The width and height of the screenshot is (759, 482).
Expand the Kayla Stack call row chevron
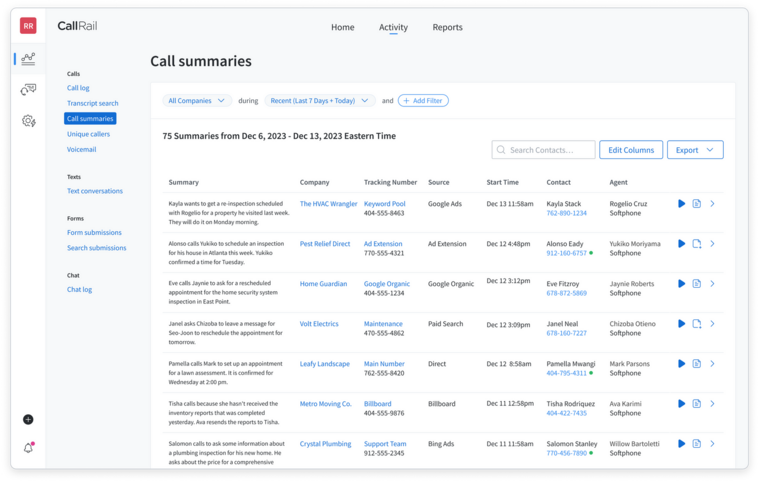point(713,204)
